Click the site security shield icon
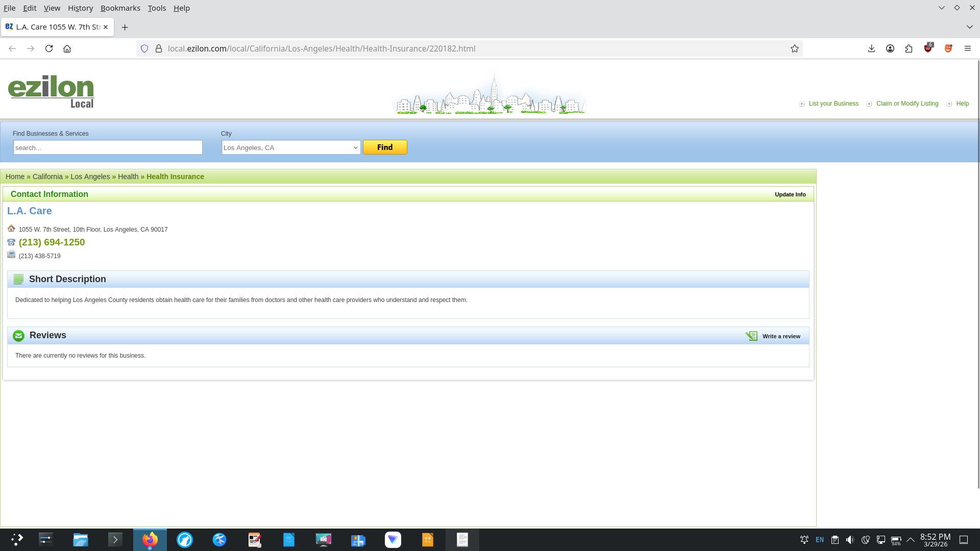 (x=144, y=48)
